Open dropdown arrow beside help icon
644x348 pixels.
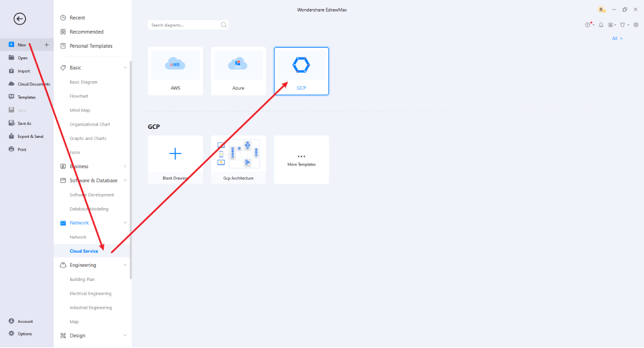pos(594,26)
